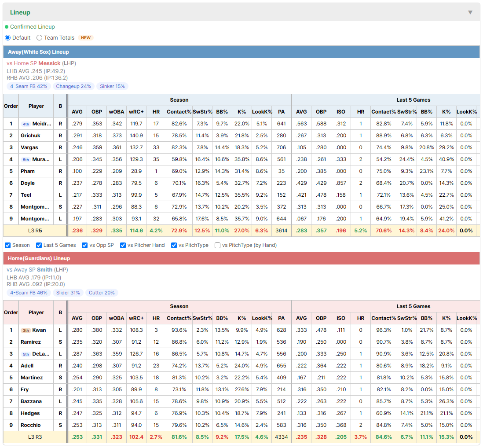Click the 3th badge beside Kwan
483x448 pixels.
[26, 330]
